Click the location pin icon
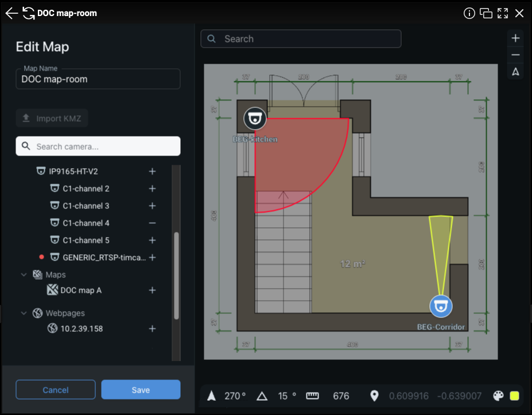This screenshot has height=415, width=532. tap(374, 395)
